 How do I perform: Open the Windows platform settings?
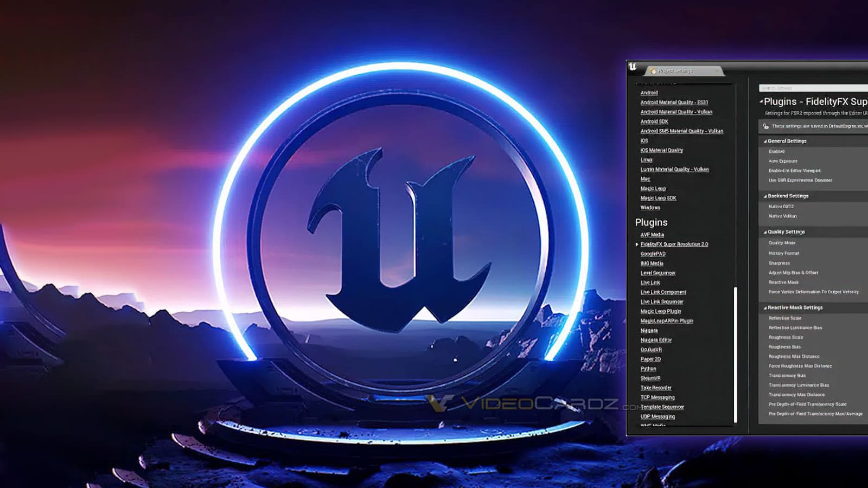pos(650,208)
